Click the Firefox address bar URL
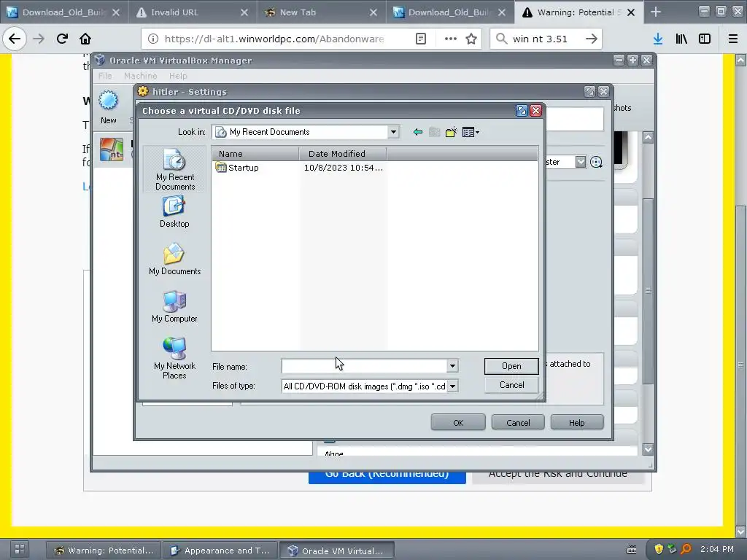Screen dimensions: 747x560 click(274, 39)
